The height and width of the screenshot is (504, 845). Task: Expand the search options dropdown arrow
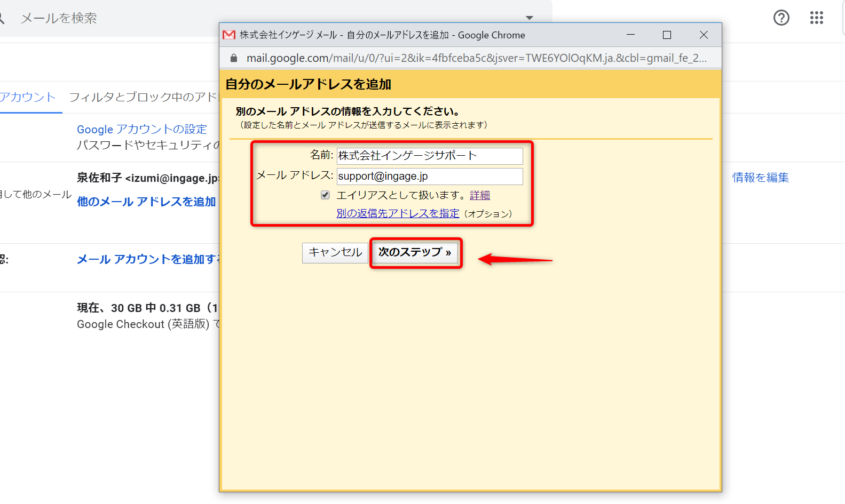[x=529, y=18]
